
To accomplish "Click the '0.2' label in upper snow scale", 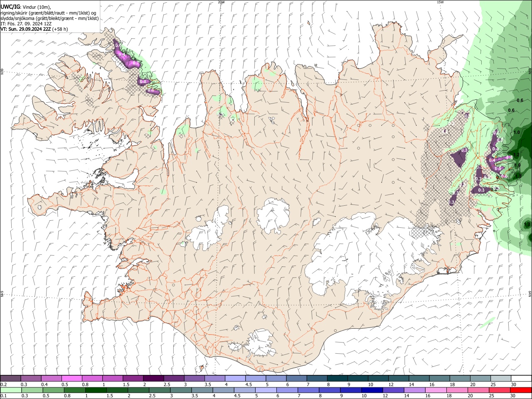I will 4,384.
